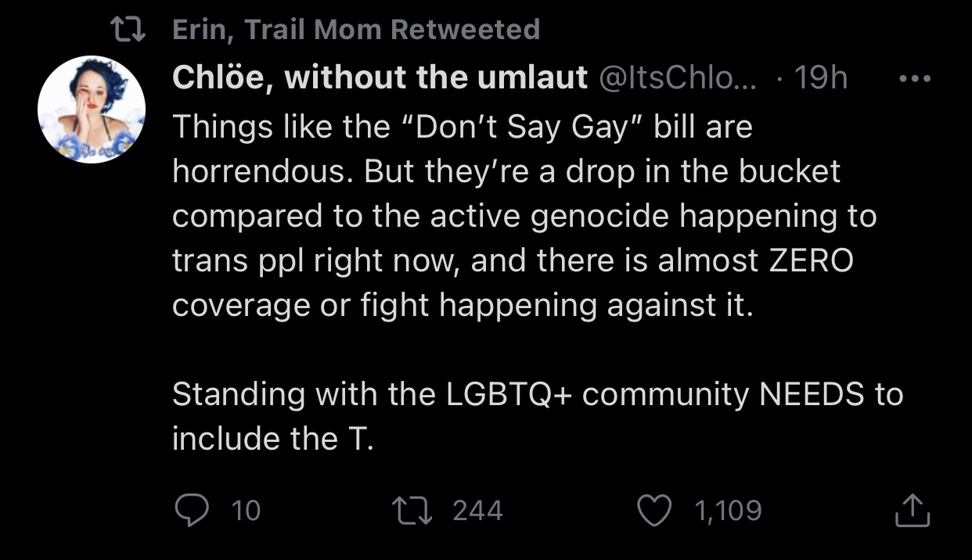The height and width of the screenshot is (560, 972).
Task: Click the like count 1,109
Action: click(727, 511)
